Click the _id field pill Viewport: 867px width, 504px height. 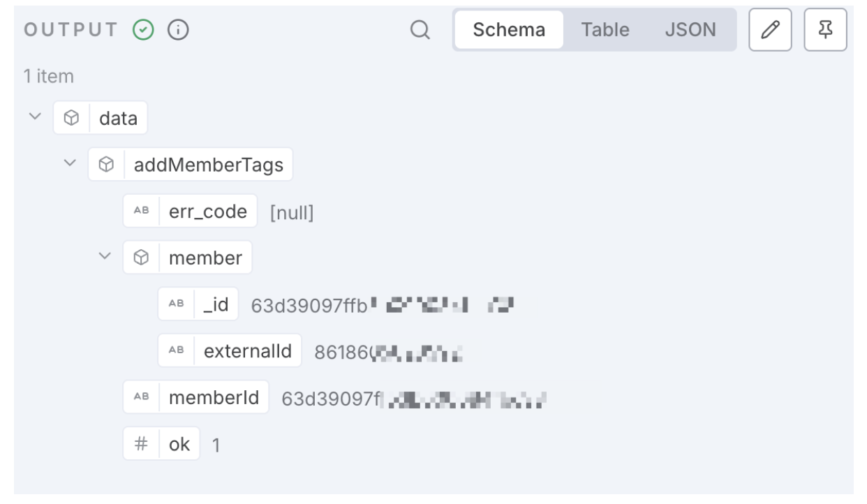[198, 304]
